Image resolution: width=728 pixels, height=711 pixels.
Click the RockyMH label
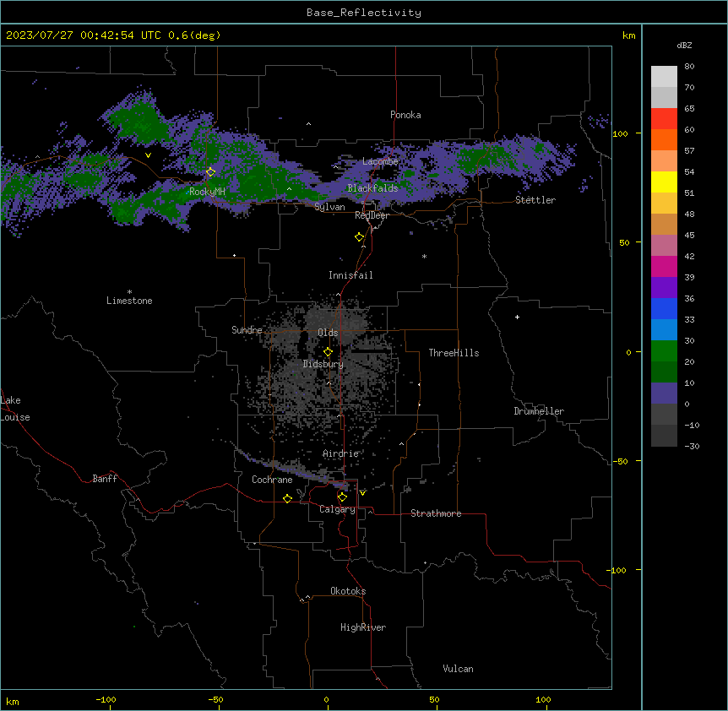tap(207, 191)
